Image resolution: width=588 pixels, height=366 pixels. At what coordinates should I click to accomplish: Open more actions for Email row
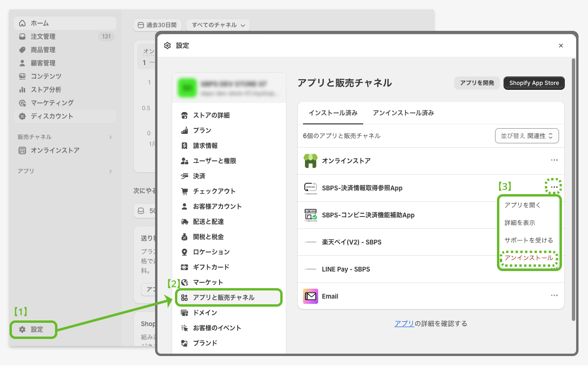coord(554,296)
